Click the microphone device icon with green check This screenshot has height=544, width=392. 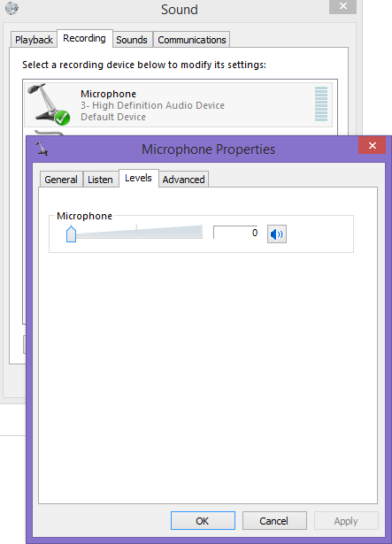49,104
